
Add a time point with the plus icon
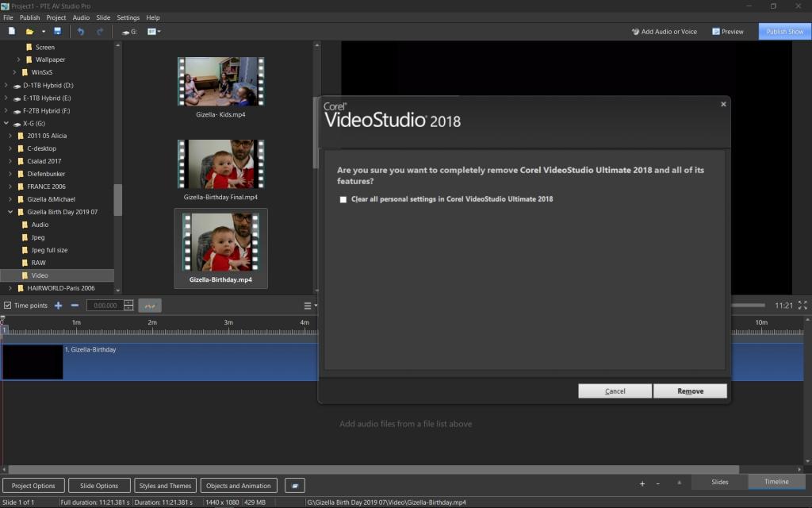(59, 306)
